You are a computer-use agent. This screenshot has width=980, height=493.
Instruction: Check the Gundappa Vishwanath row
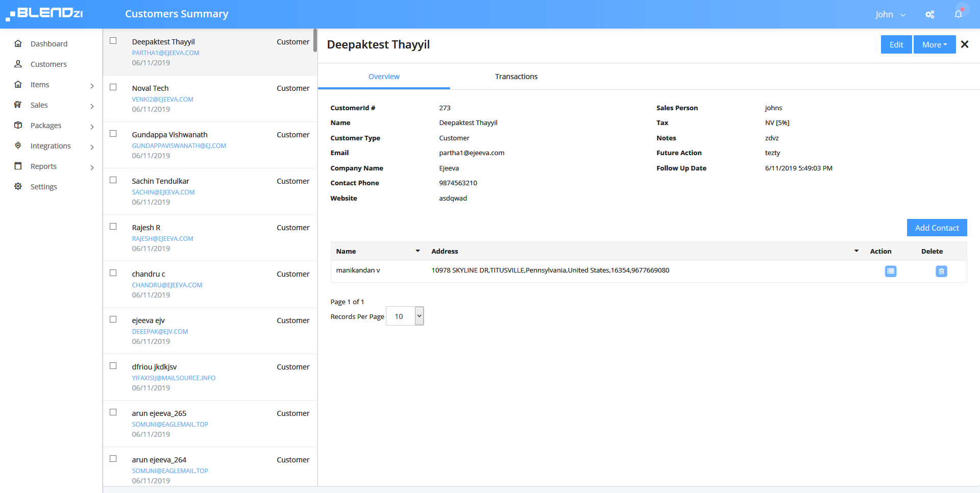click(113, 134)
